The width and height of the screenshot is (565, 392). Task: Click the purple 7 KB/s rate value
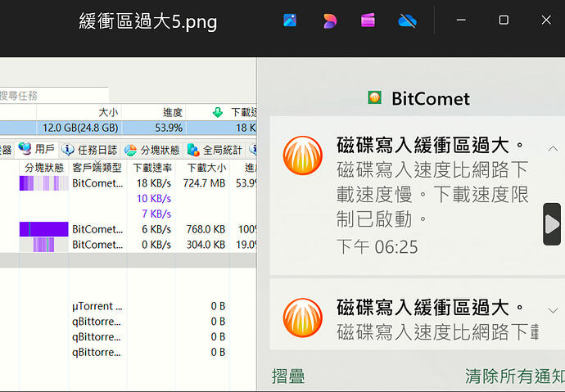(156, 214)
